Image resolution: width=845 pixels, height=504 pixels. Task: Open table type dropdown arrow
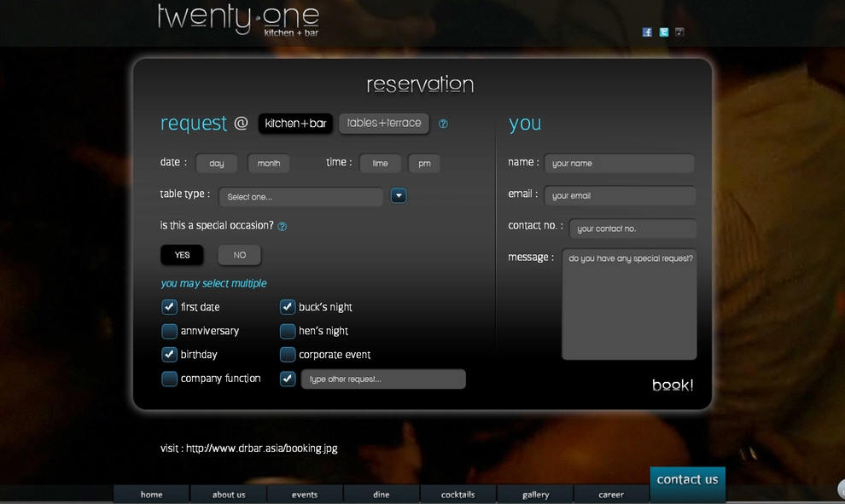(399, 196)
